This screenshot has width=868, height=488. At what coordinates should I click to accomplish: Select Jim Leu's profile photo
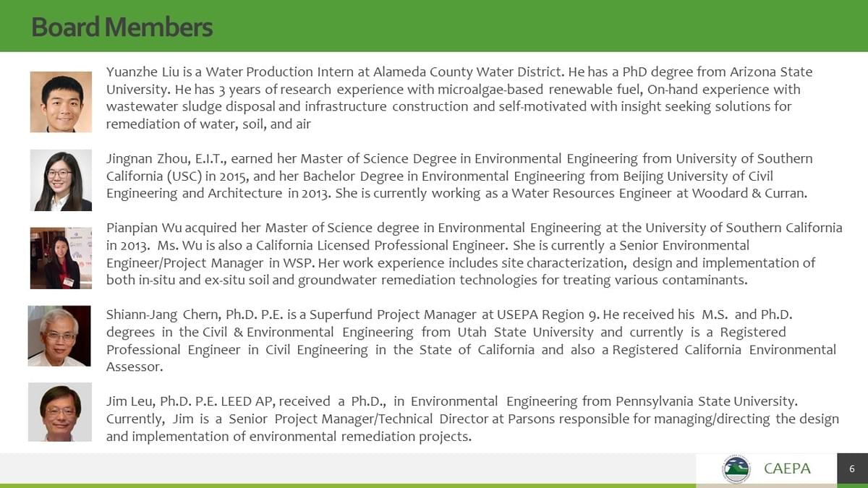[x=60, y=412]
